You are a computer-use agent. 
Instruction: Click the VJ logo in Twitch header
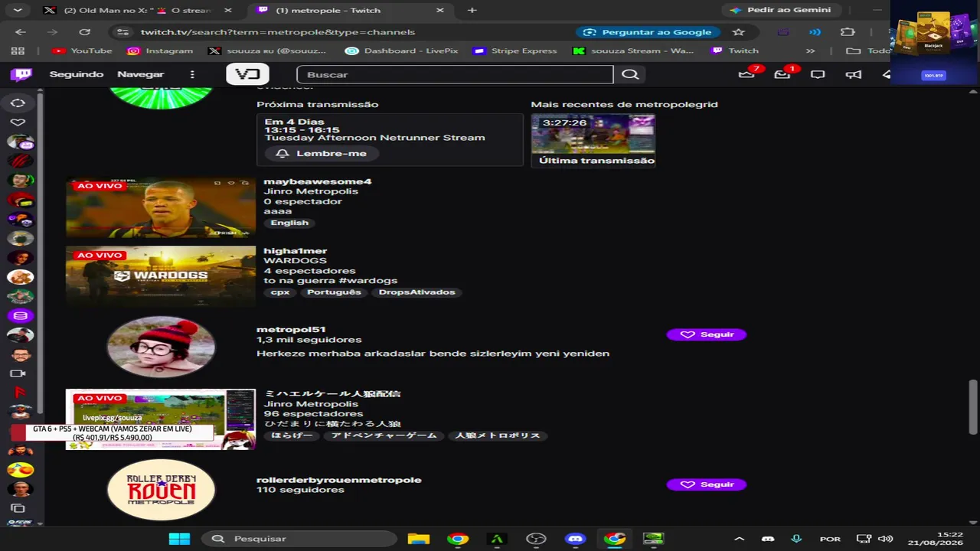coord(247,74)
